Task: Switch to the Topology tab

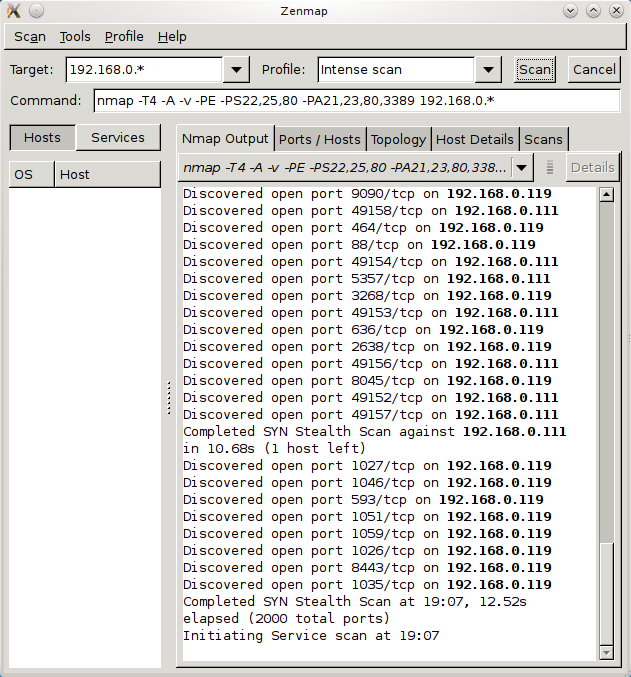Action: coord(398,139)
